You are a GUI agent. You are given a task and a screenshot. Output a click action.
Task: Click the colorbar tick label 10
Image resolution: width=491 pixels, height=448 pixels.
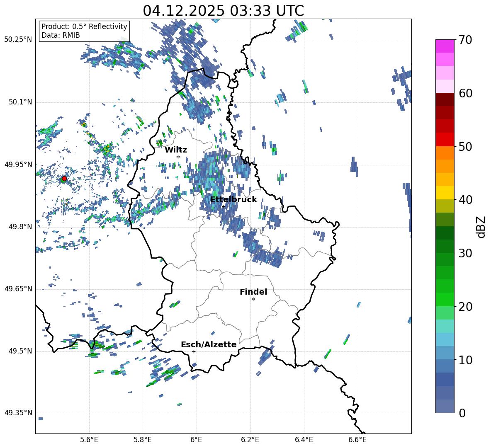[x=465, y=360]
